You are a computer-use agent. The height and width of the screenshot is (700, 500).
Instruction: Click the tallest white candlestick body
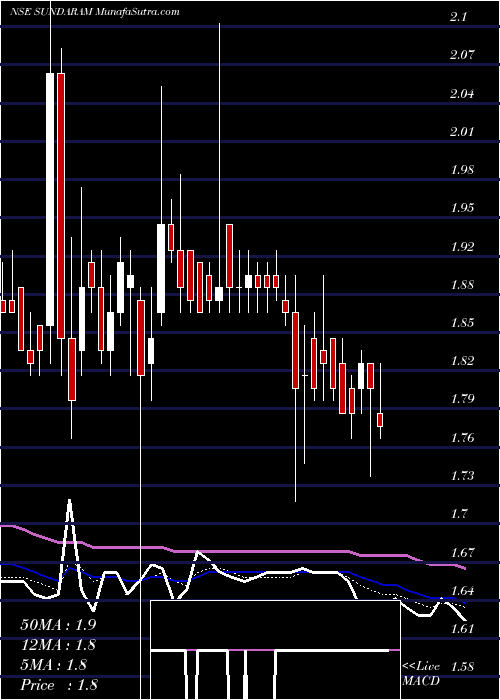coord(50,199)
